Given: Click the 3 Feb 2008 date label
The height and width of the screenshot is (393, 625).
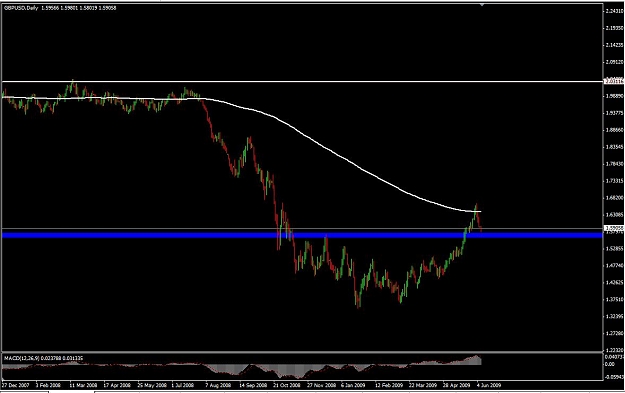Looking at the screenshot, I should 48,385.
